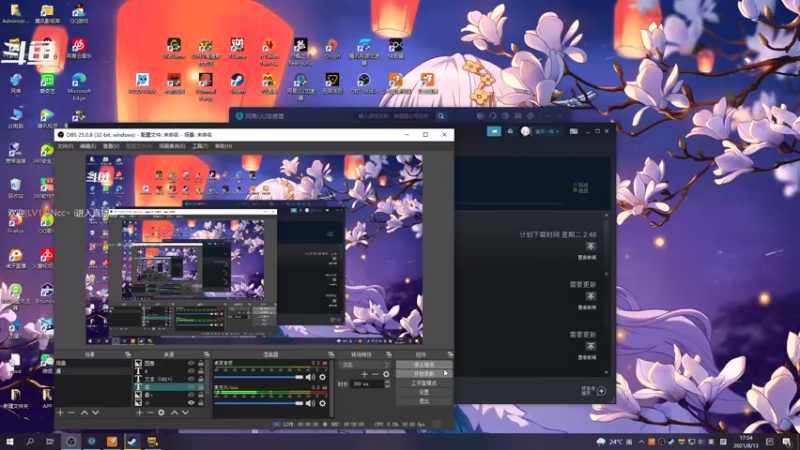Click UU accelerator game search field
Viewport: 800px width, 450px height.
394,116
